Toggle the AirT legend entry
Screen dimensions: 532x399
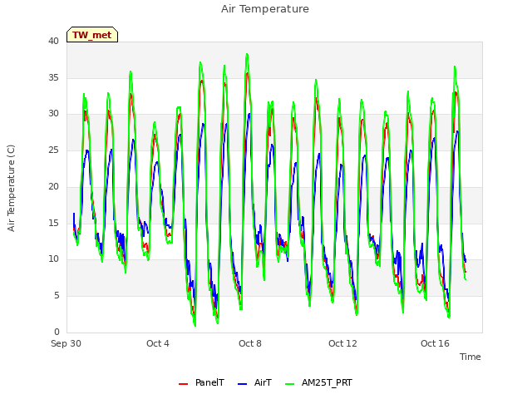pyautogui.click(x=254, y=382)
